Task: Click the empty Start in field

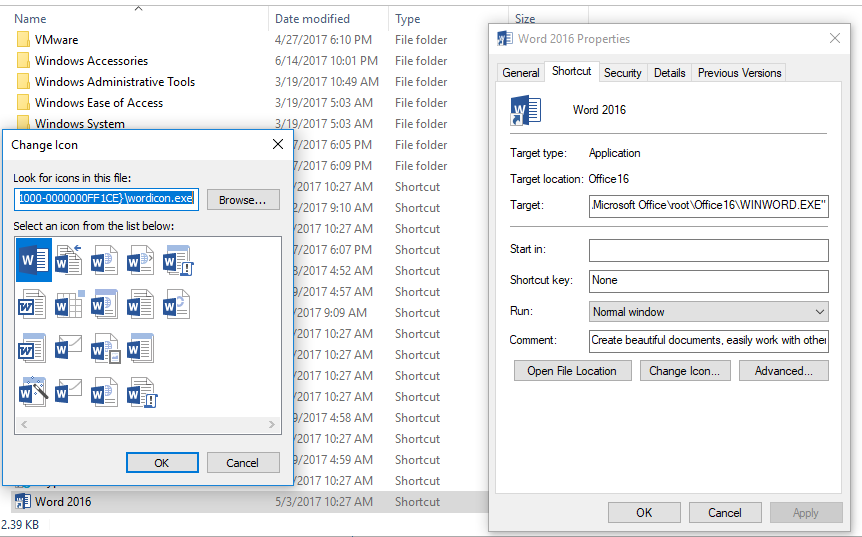Action: 708,250
